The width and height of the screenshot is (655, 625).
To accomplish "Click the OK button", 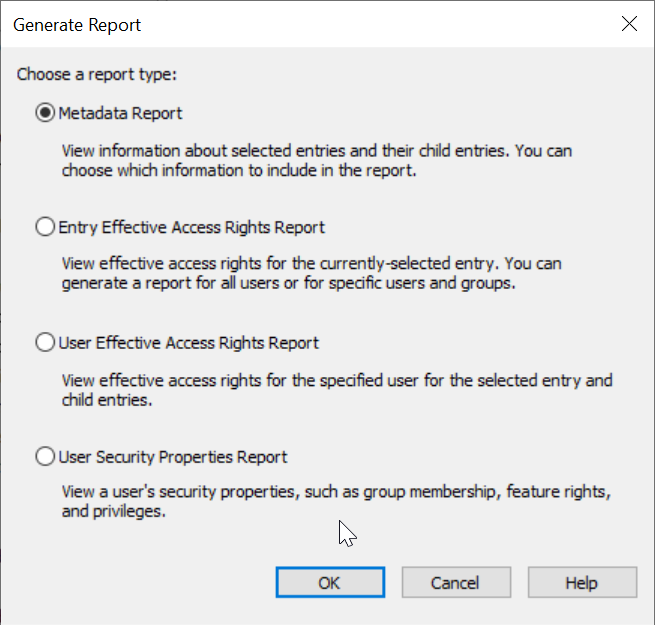I will point(330,582).
